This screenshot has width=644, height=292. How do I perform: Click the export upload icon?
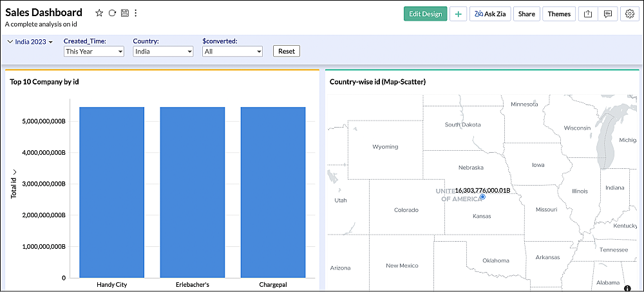(588, 14)
